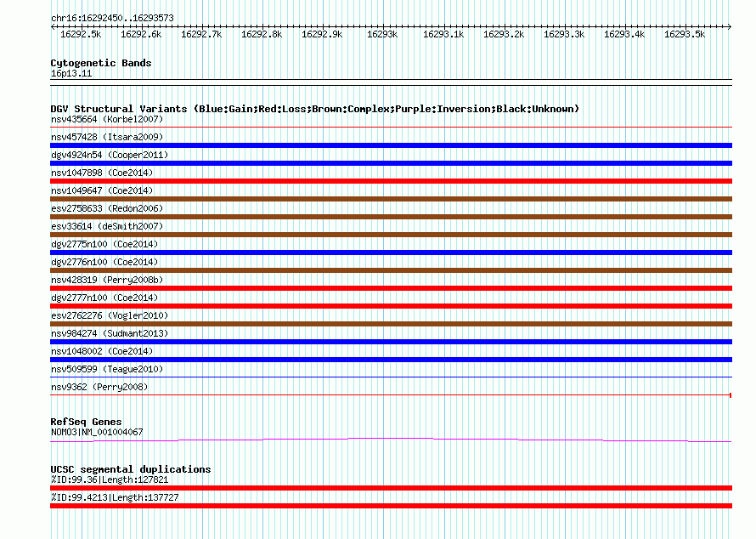The image size is (756, 539).
Task: Click the NOMO3|NM_001004067 gene label
Action: [97, 433]
